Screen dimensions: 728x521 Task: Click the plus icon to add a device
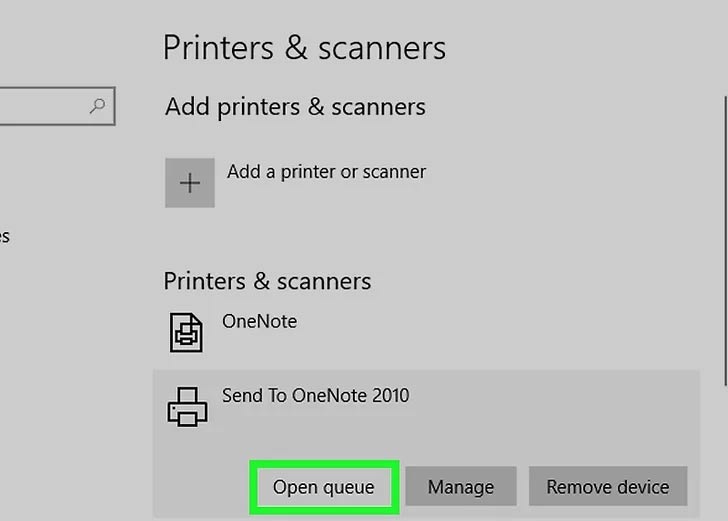tap(190, 183)
